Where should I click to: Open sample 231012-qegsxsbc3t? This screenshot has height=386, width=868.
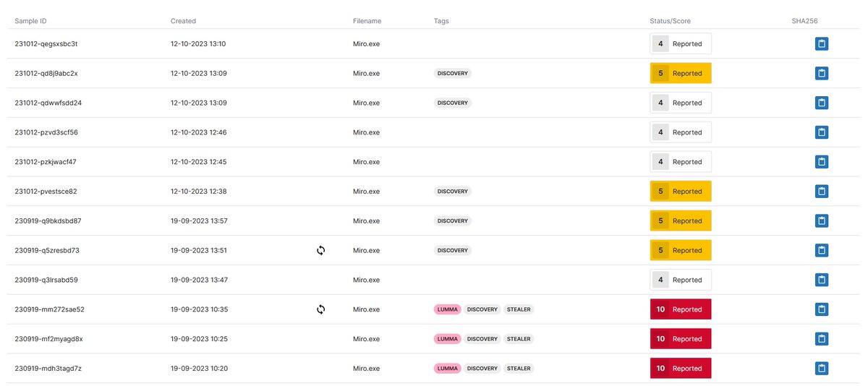click(x=46, y=44)
